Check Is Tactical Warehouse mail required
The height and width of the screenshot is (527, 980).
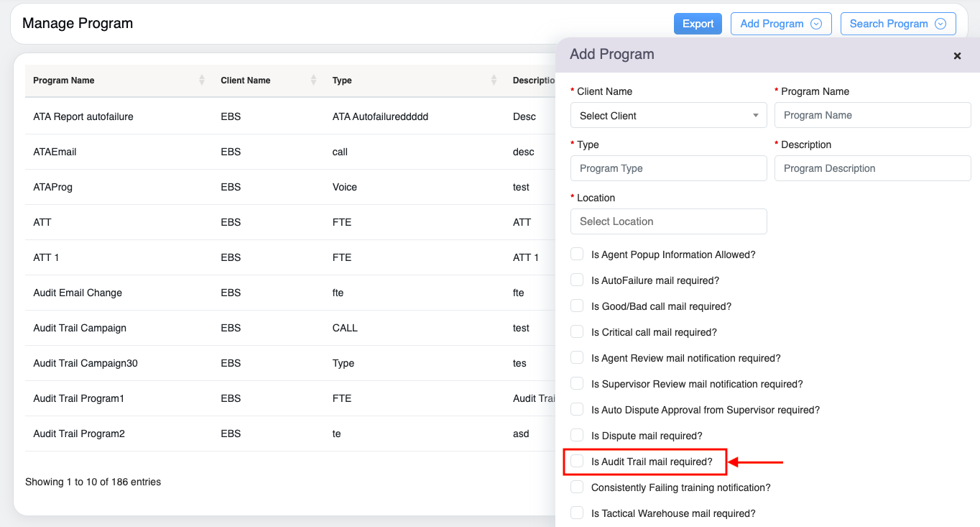577,513
